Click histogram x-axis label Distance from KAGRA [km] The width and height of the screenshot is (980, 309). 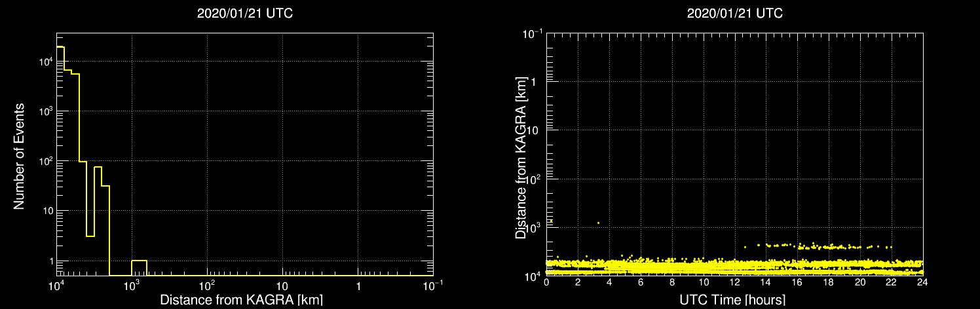[x=241, y=300]
